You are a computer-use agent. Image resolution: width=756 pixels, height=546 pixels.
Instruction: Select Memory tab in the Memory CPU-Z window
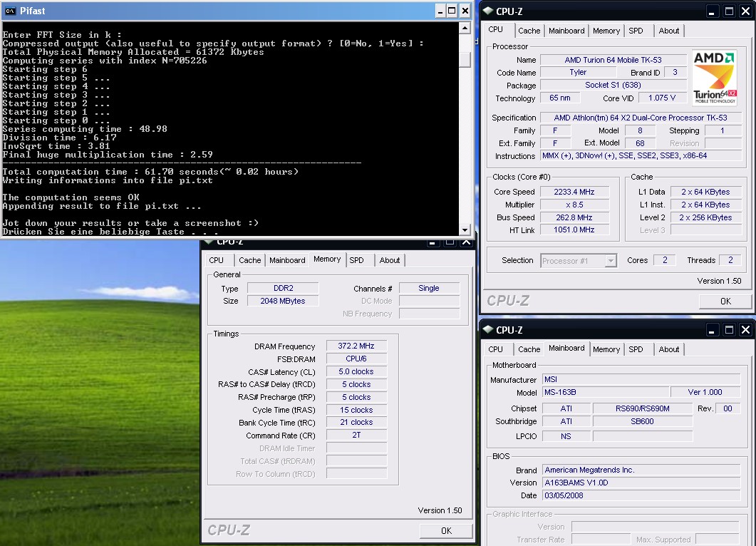tap(327, 259)
